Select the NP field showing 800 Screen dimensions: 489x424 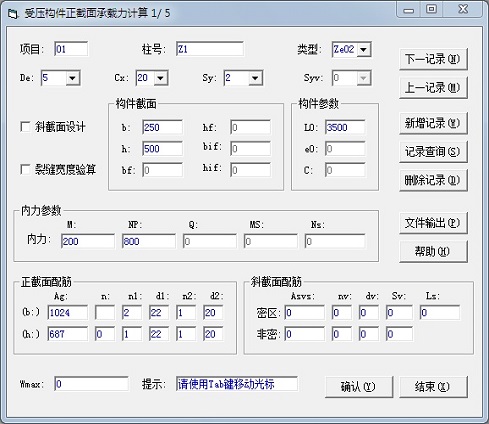point(149,241)
